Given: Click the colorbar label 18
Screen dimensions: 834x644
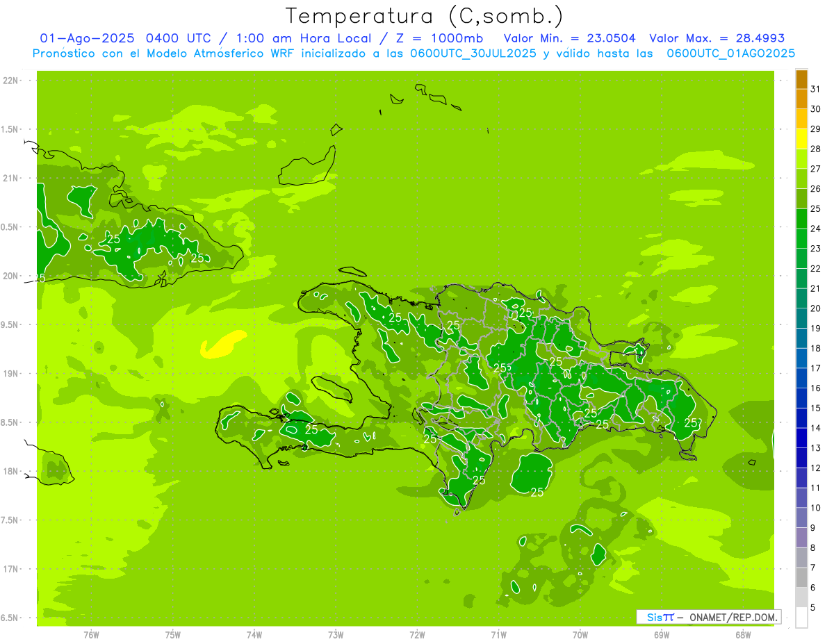Looking at the screenshot, I should (x=815, y=348).
